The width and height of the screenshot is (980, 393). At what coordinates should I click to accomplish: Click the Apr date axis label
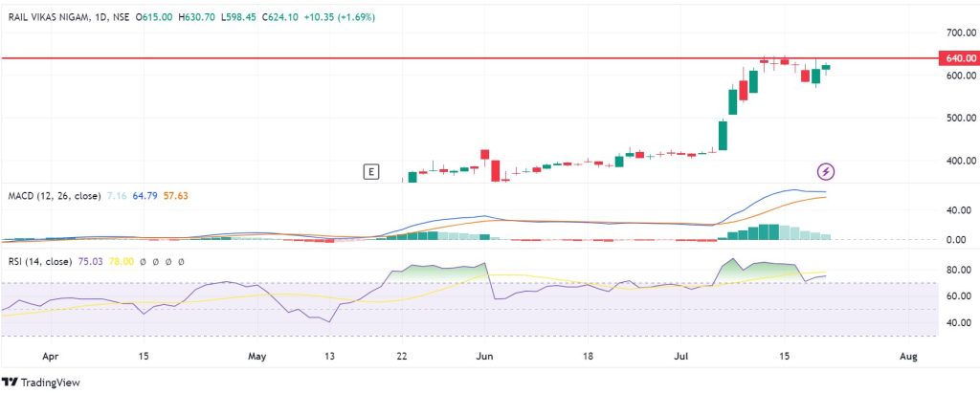pos(50,357)
